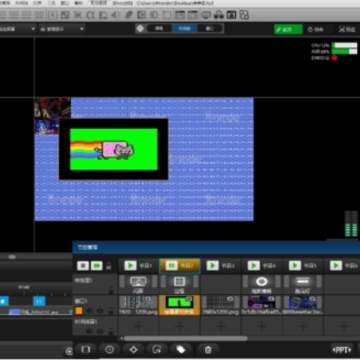The width and height of the screenshot is (360, 360).
Task: Select the bars effect icon under program 5
Action: 303,282
